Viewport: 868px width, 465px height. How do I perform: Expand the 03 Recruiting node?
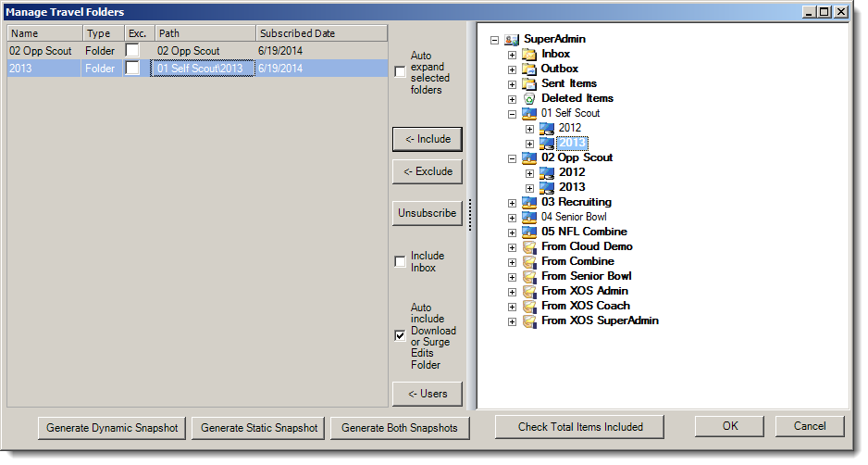click(x=512, y=203)
